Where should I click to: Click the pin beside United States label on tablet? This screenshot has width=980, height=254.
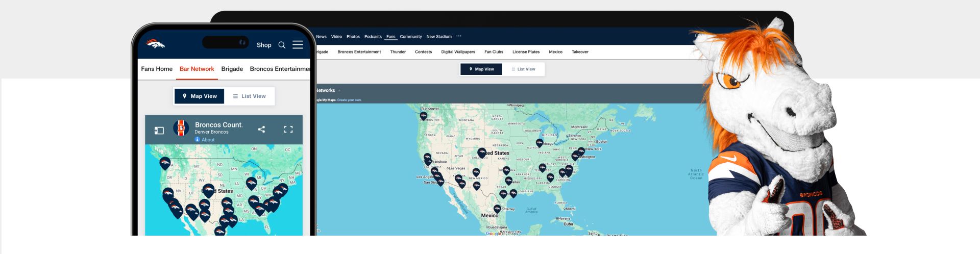pyautogui.click(x=481, y=153)
